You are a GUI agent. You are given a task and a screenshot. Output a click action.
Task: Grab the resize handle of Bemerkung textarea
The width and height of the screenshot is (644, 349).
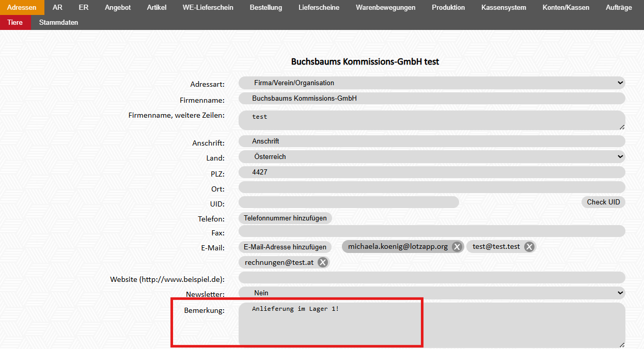(x=622, y=345)
